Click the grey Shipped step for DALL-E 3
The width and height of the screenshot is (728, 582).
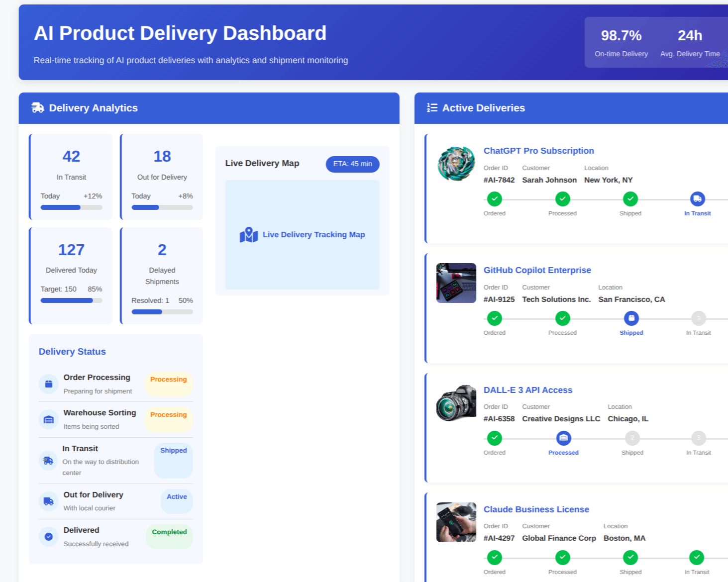[x=632, y=438]
